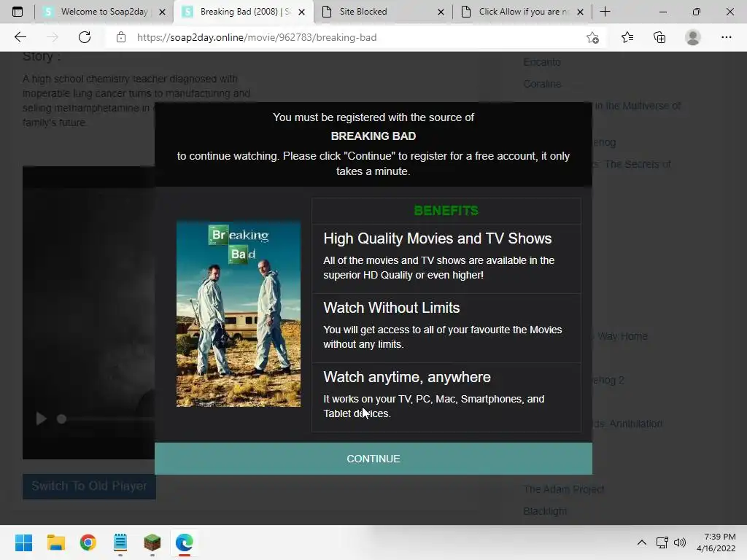The width and height of the screenshot is (747, 560).
Task: Click the Watch Without Limits heading
Action: [392, 308]
